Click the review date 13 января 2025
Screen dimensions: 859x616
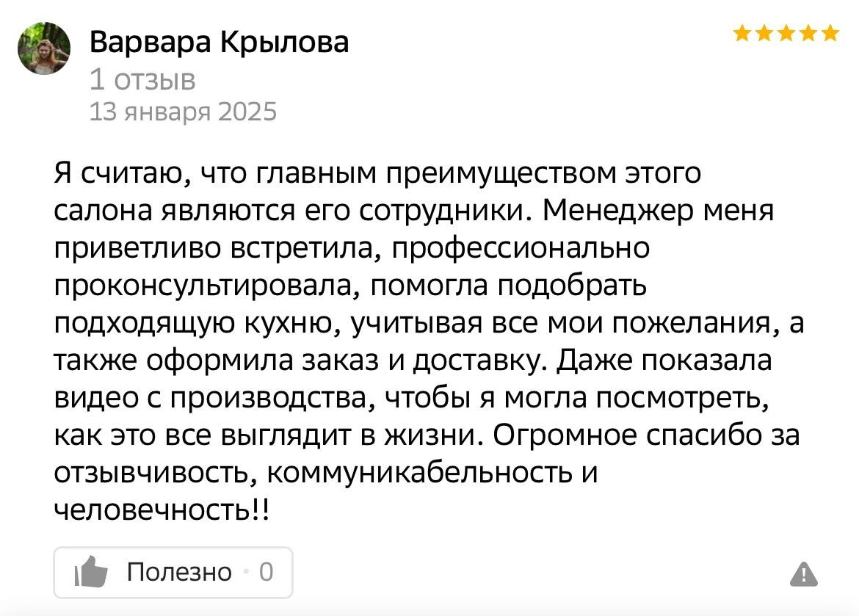(x=183, y=112)
